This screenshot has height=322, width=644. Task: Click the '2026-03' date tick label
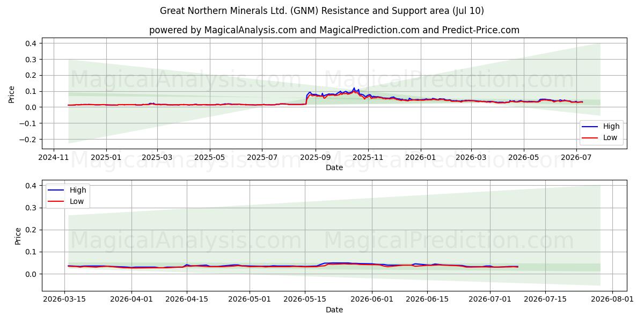[471, 158]
